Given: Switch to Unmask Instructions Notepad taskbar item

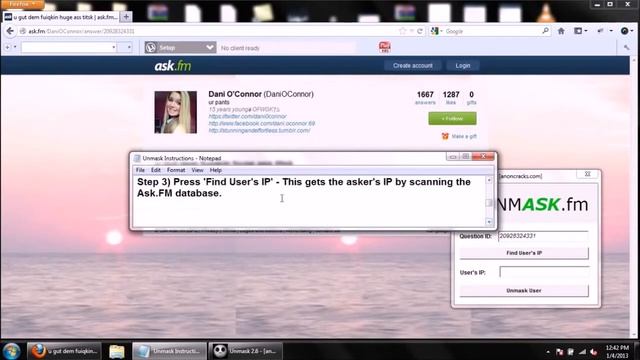Looking at the screenshot, I should coord(169,351).
